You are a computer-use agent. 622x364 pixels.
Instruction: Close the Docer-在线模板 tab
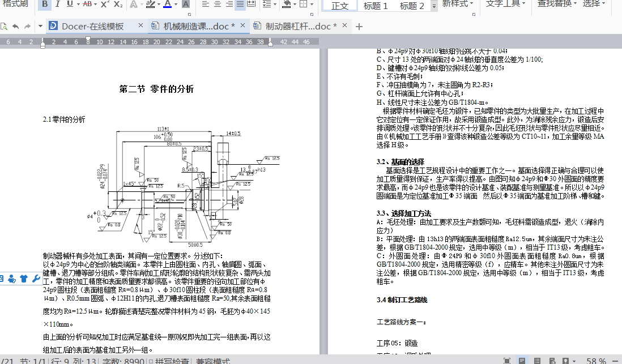click(140, 25)
